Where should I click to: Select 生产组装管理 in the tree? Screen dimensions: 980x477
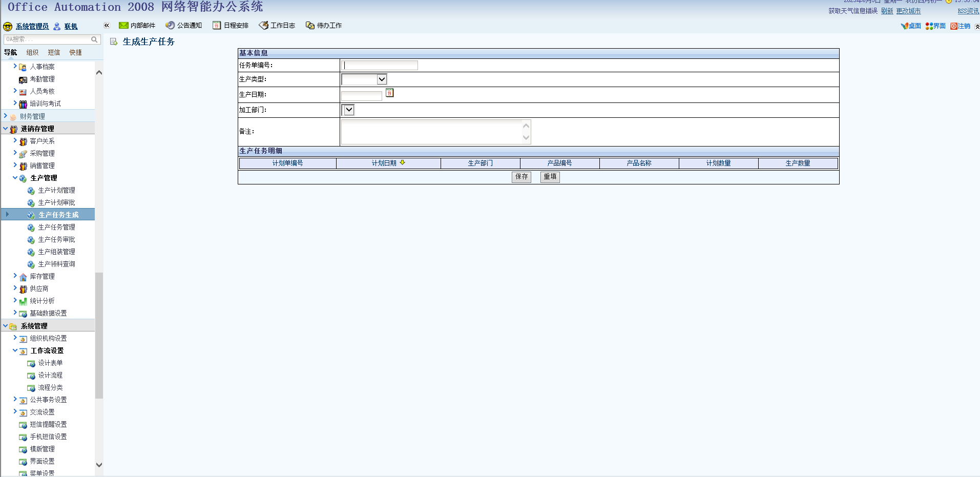pos(56,252)
